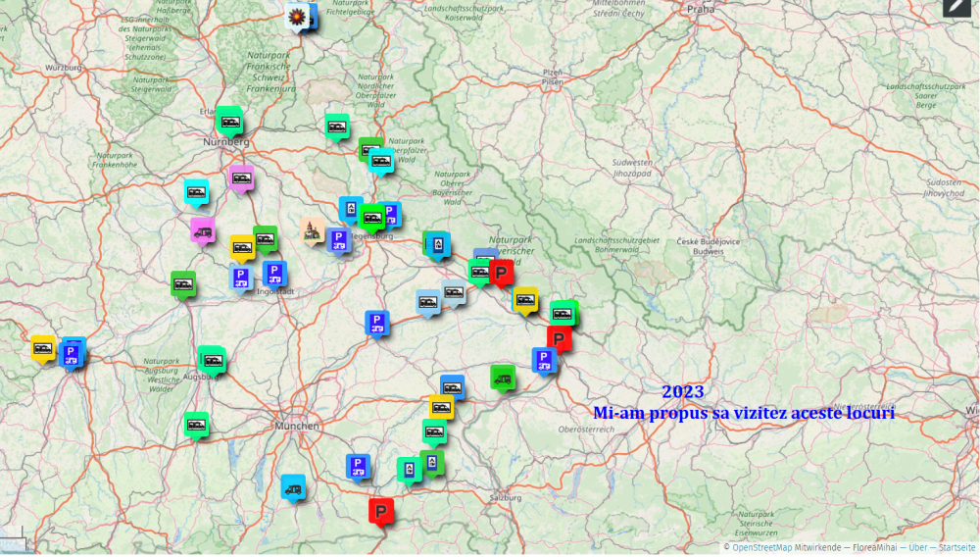This screenshot has width=980, height=557.
Task: Open the green motorhome marker at Augsburg
Action: tap(213, 359)
